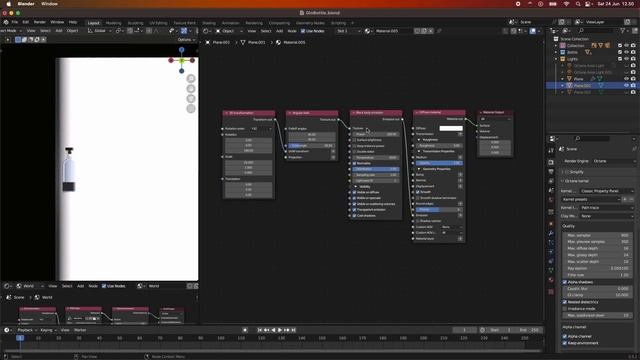Open the Window menu in macOS menu bar
This screenshot has height=360, width=640.
[49, 4]
